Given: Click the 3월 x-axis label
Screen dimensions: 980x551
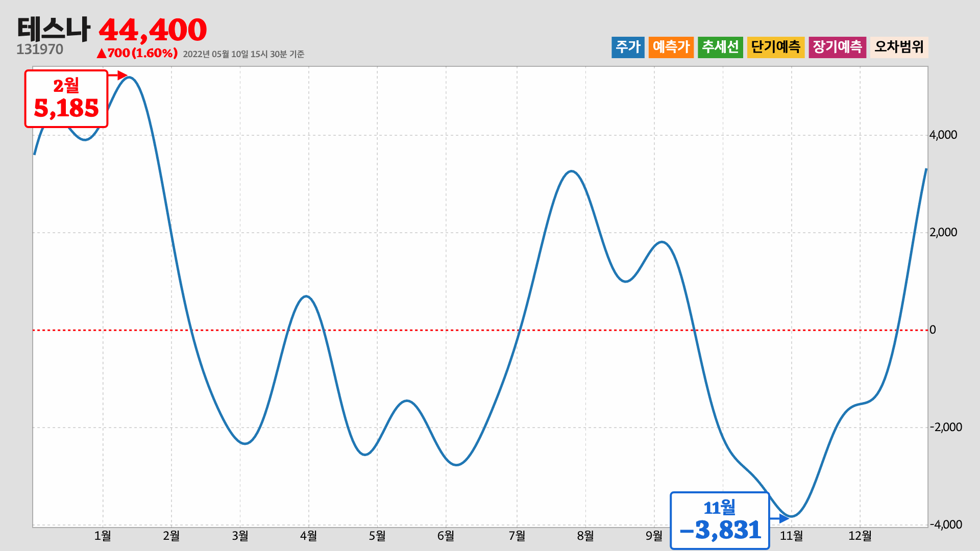Looking at the screenshot, I should [x=240, y=536].
